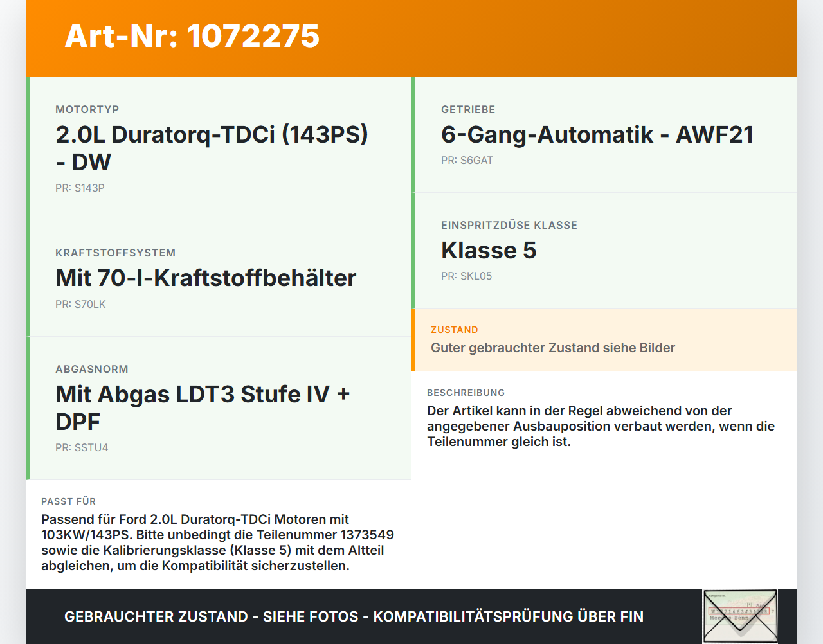The width and height of the screenshot is (823, 644).
Task: Click the EINSPRITZDÜSE KLASSE label
Action: [509, 225]
